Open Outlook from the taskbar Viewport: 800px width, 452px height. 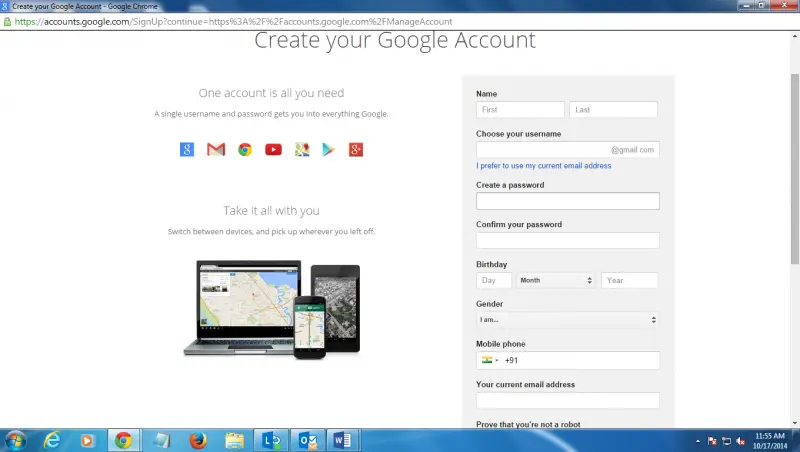308,440
